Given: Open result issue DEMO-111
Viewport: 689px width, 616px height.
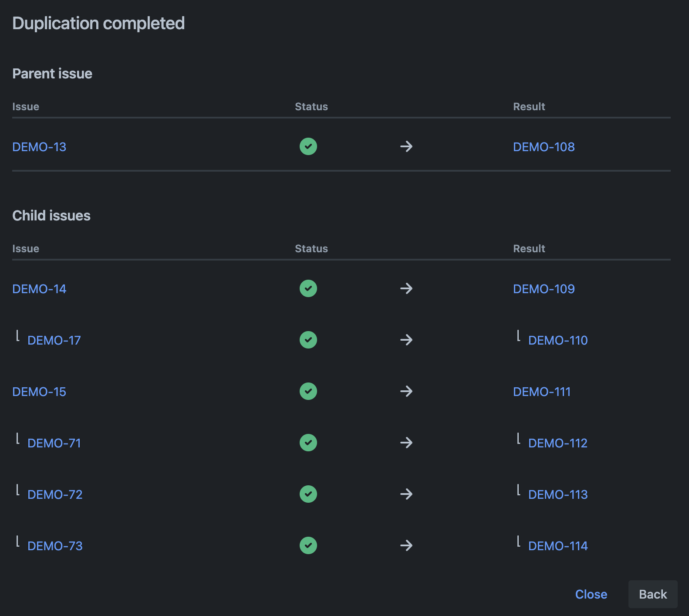Looking at the screenshot, I should coord(541,392).
